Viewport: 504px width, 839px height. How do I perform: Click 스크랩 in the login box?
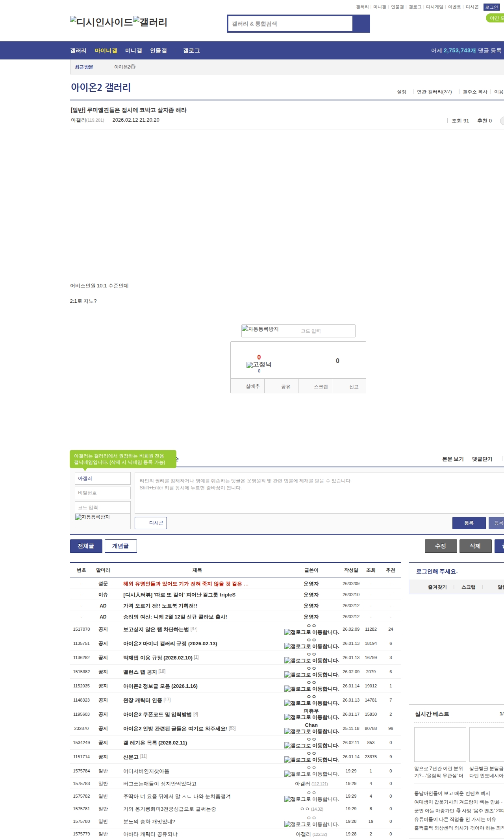point(468,587)
